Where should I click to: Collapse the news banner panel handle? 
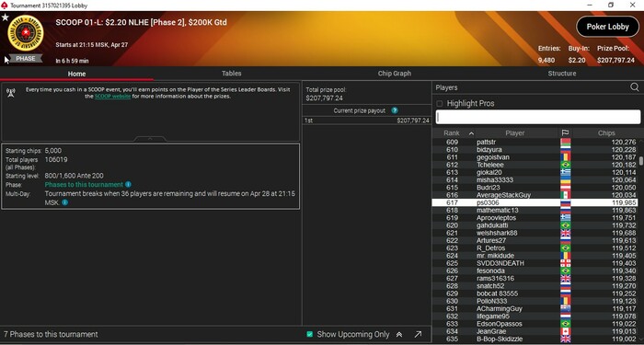[150, 139]
